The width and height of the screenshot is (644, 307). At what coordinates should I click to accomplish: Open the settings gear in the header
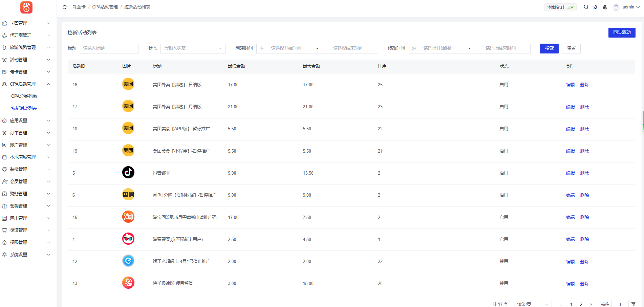tap(605, 7)
